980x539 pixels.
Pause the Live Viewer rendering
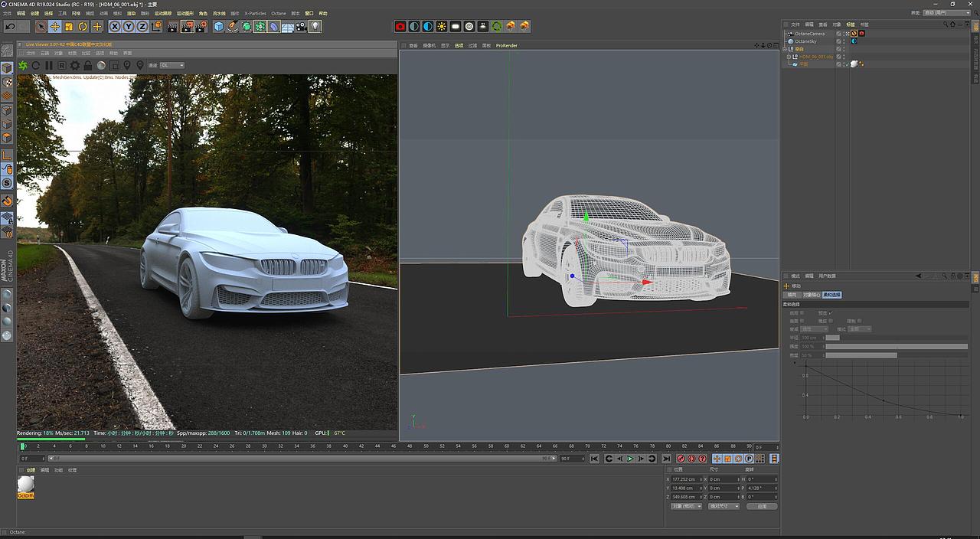(49, 66)
